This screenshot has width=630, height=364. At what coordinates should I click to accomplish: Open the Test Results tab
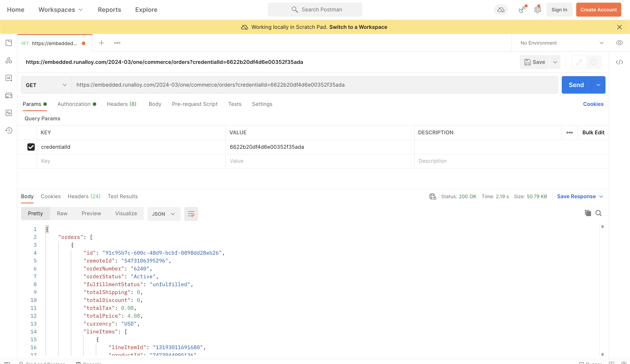pos(122,196)
